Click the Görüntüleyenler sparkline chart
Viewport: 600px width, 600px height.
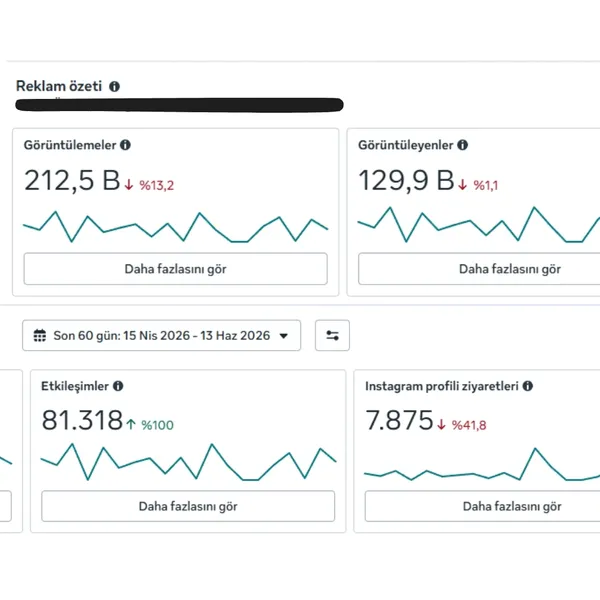point(479,225)
